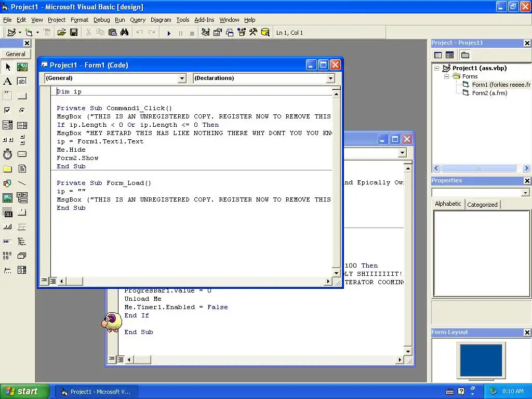
Task: Pick the CommandButton control tool
Action: pos(22,96)
